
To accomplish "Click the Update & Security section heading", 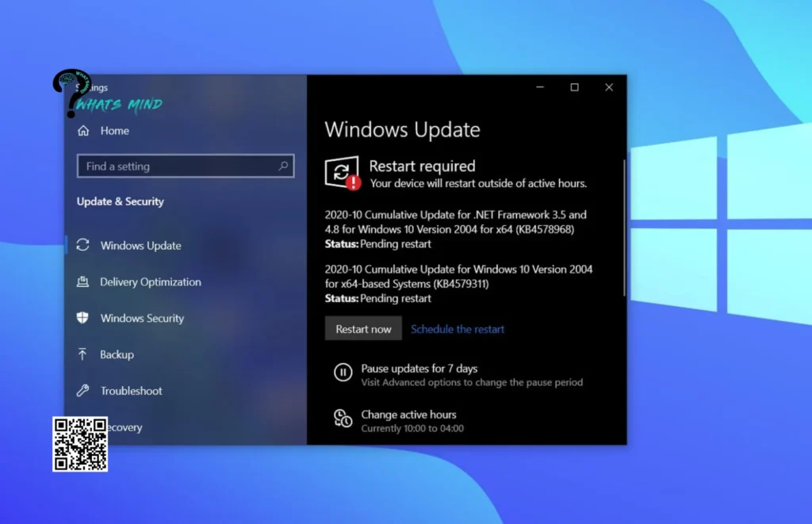I will point(121,201).
